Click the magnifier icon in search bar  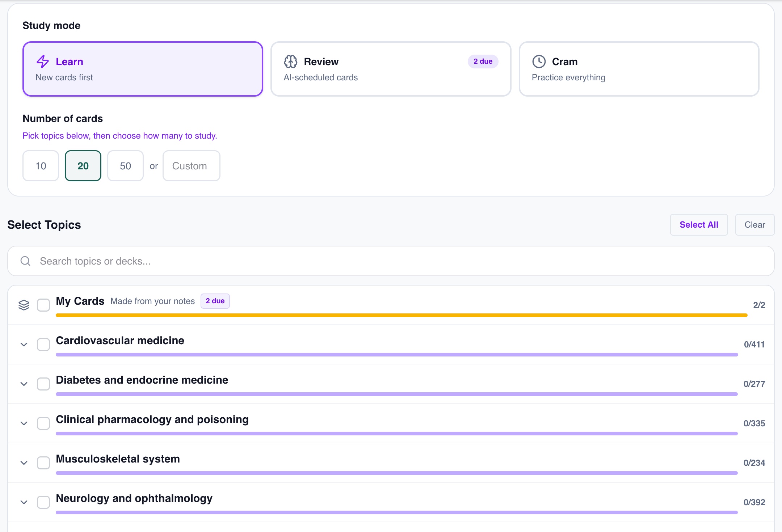(25, 261)
